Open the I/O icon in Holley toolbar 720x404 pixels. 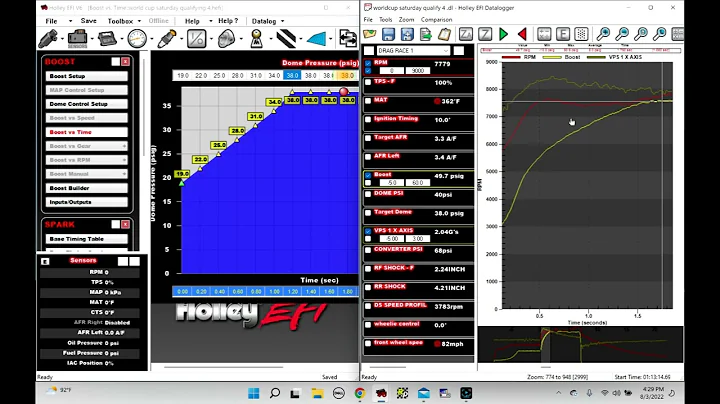197,39
